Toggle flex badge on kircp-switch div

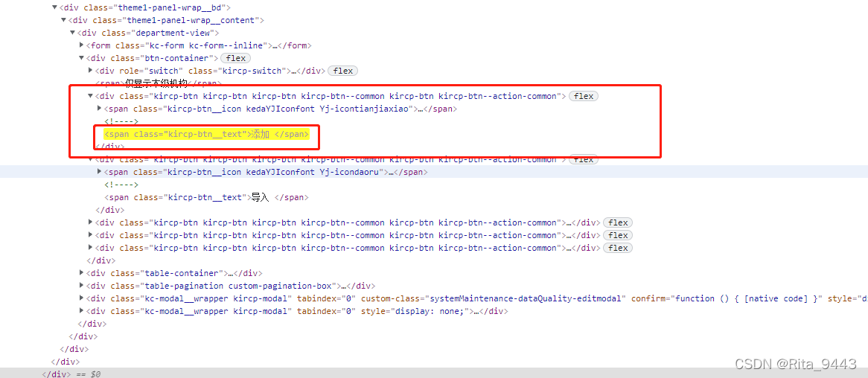point(342,71)
